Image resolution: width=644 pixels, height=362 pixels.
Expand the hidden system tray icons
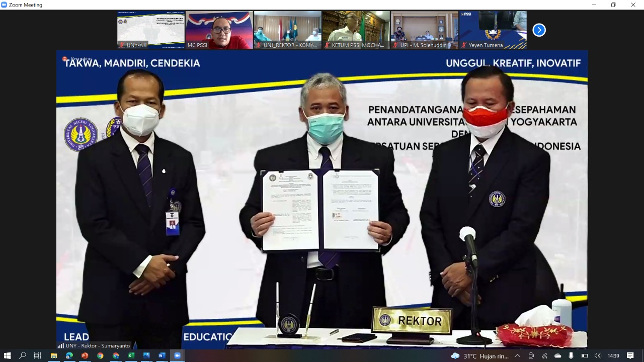point(517,356)
